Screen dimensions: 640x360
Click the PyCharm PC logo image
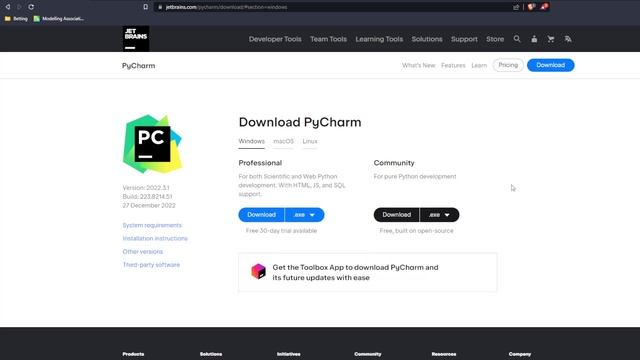pyautogui.click(x=152, y=144)
